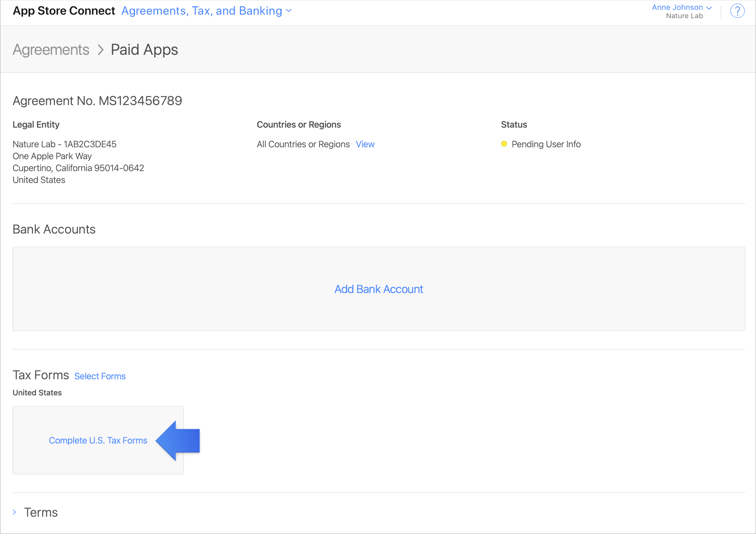View Countries or Regions details
The width and height of the screenshot is (756, 534).
[x=365, y=144]
